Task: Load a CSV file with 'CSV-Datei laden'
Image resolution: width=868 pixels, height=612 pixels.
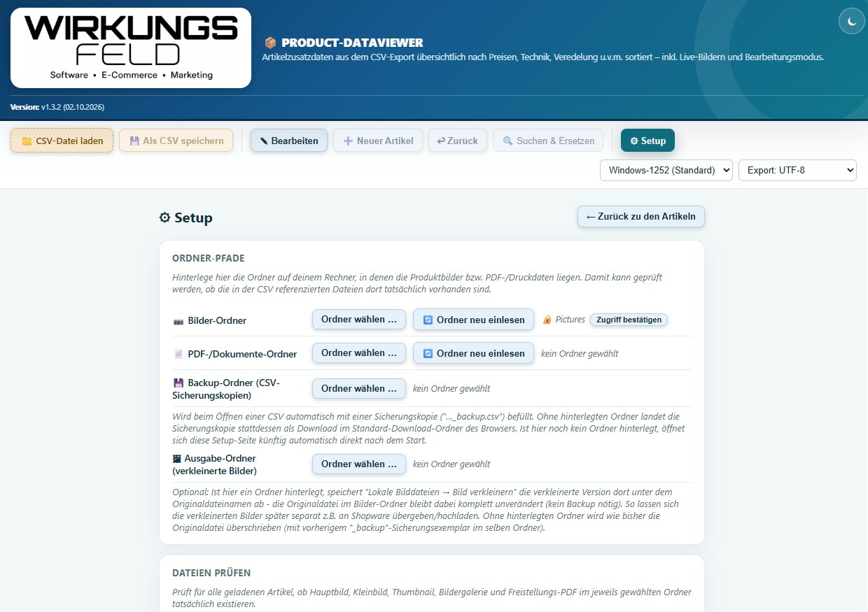Action: 62,141
